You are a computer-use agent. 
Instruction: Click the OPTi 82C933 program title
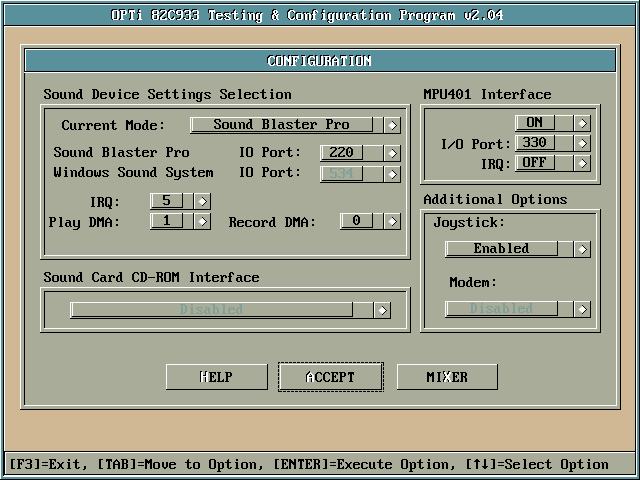(x=307, y=16)
